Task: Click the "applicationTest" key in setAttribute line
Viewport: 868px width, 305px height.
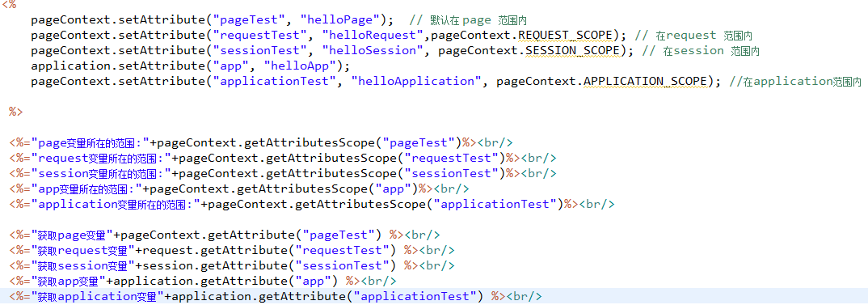Action: (x=279, y=82)
